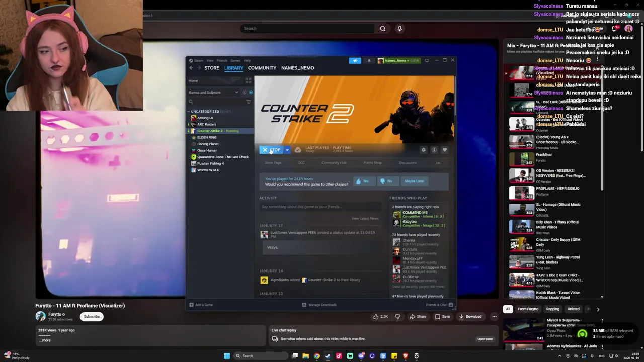Image resolution: width=644 pixels, height=362 pixels.
Task: Switch to the COMMUNITY tab
Action: (262, 68)
